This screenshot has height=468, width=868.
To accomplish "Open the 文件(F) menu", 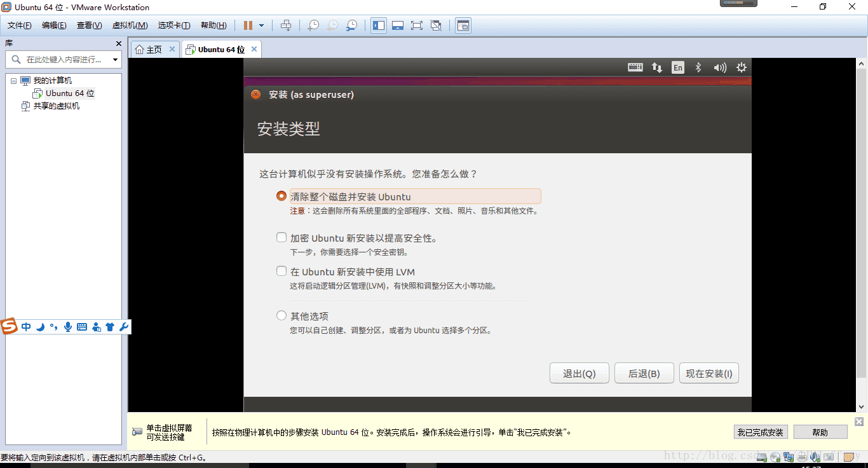I will 19,25.
